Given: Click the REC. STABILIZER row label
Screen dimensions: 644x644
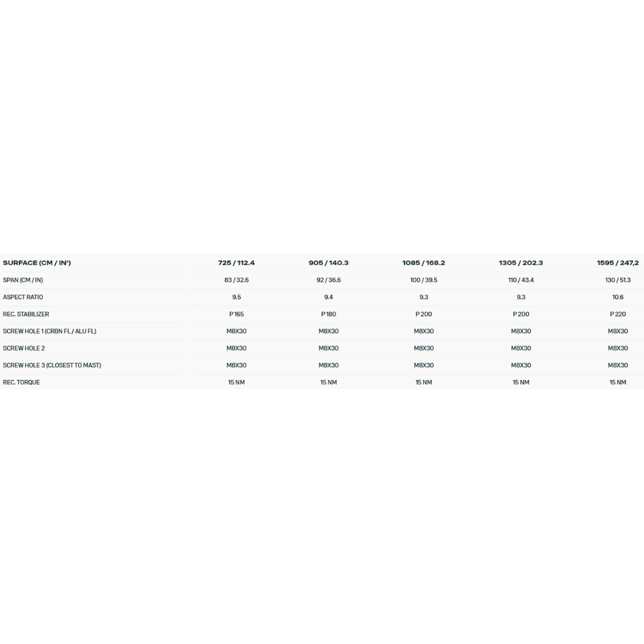Looking at the screenshot, I should (26, 314).
